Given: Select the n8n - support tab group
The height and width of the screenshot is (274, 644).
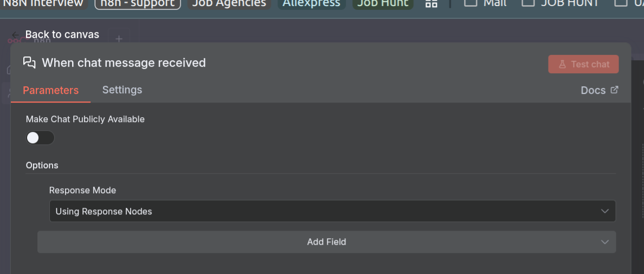Looking at the screenshot, I should tap(138, 3).
